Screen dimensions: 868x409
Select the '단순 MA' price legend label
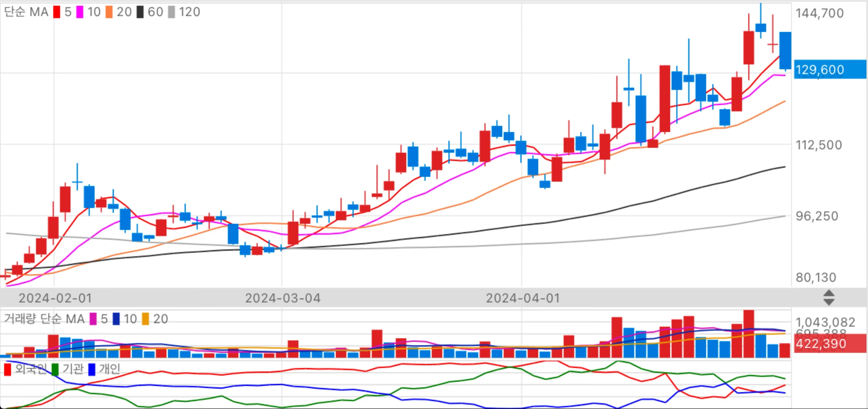(x=26, y=12)
